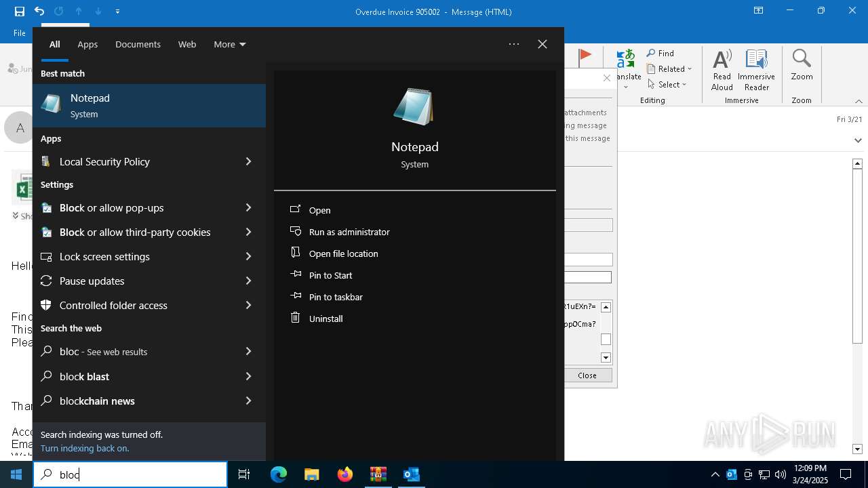Click Open in Notepad preview pane
The image size is (868, 488).
tap(319, 210)
